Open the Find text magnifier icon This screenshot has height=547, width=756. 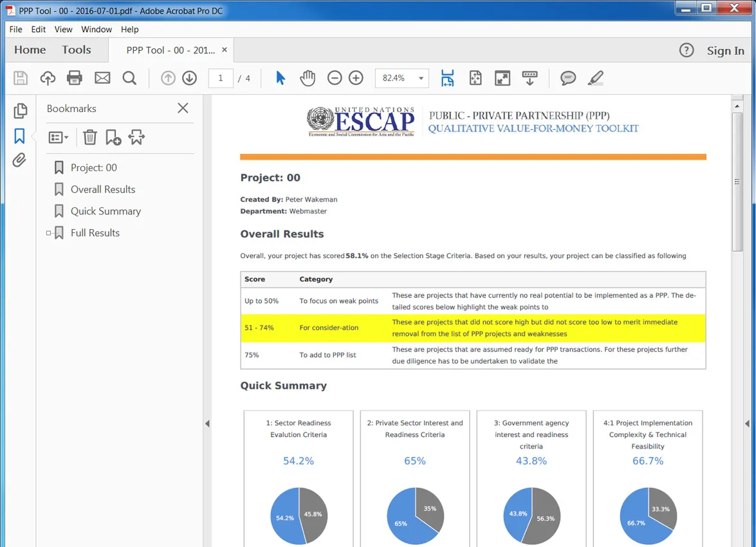(129, 78)
